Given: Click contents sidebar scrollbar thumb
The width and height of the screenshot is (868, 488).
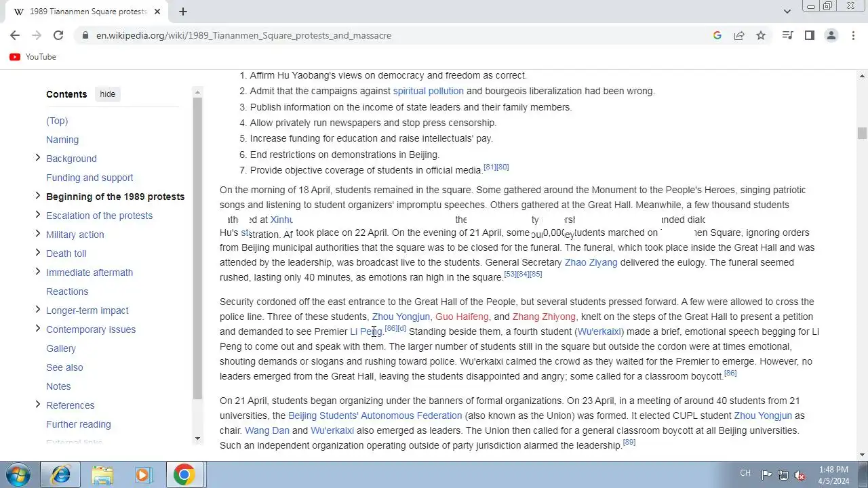Looking at the screenshot, I should (198, 248).
